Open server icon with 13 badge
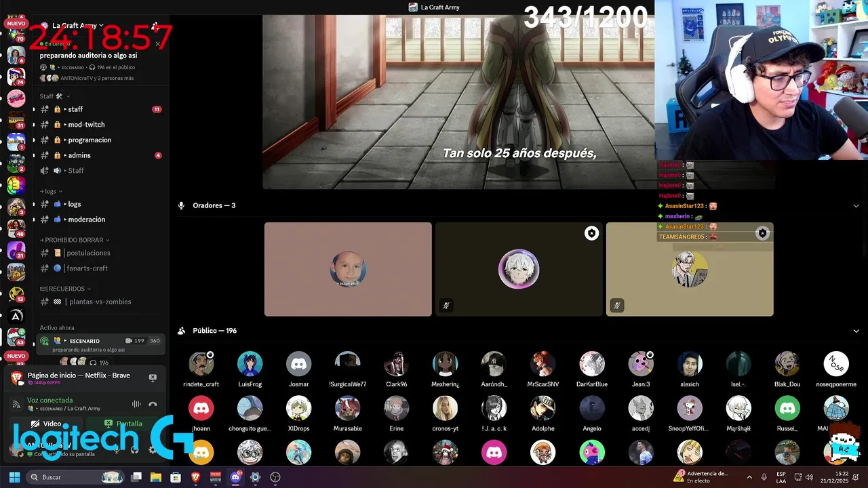The height and width of the screenshot is (488, 868). (x=16, y=293)
